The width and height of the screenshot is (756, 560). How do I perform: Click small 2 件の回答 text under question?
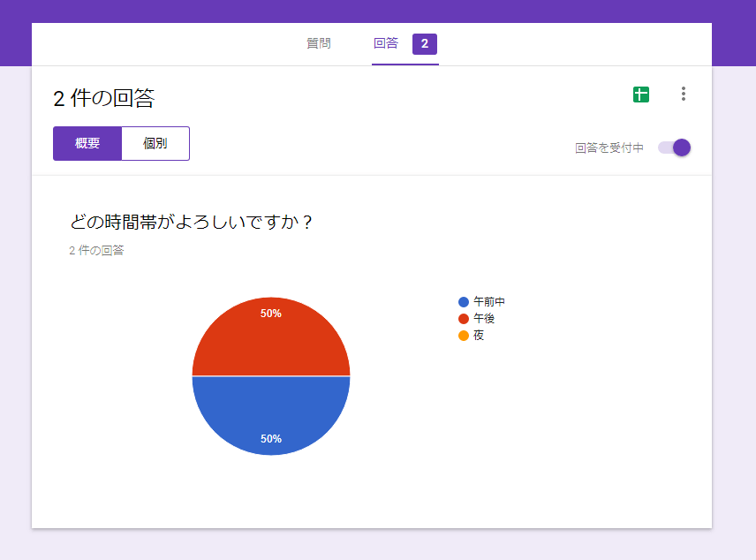point(96,251)
